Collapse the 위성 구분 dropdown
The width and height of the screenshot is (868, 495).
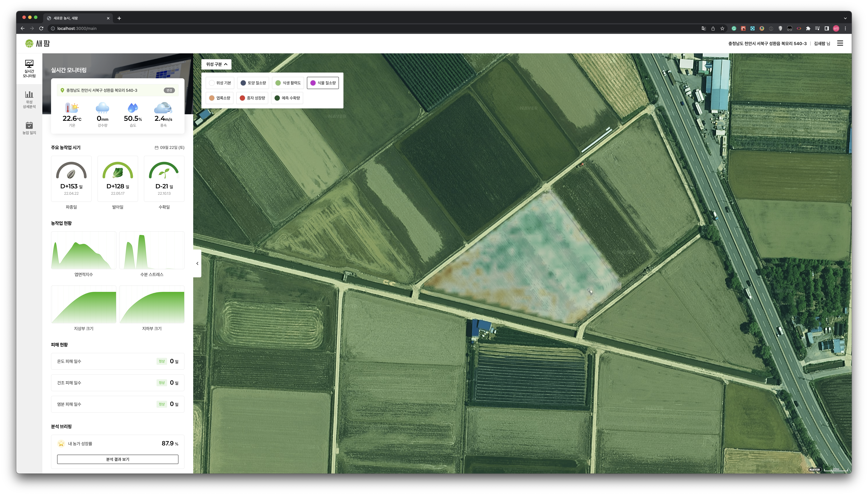tap(216, 64)
